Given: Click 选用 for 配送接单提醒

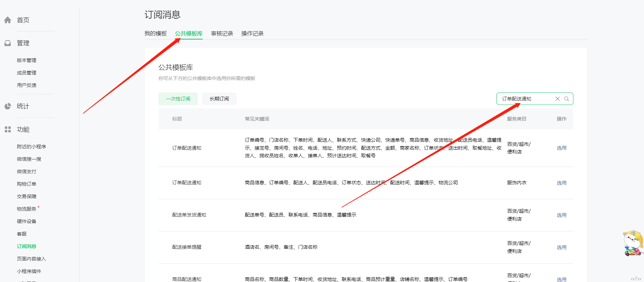Looking at the screenshot, I should (561, 247).
